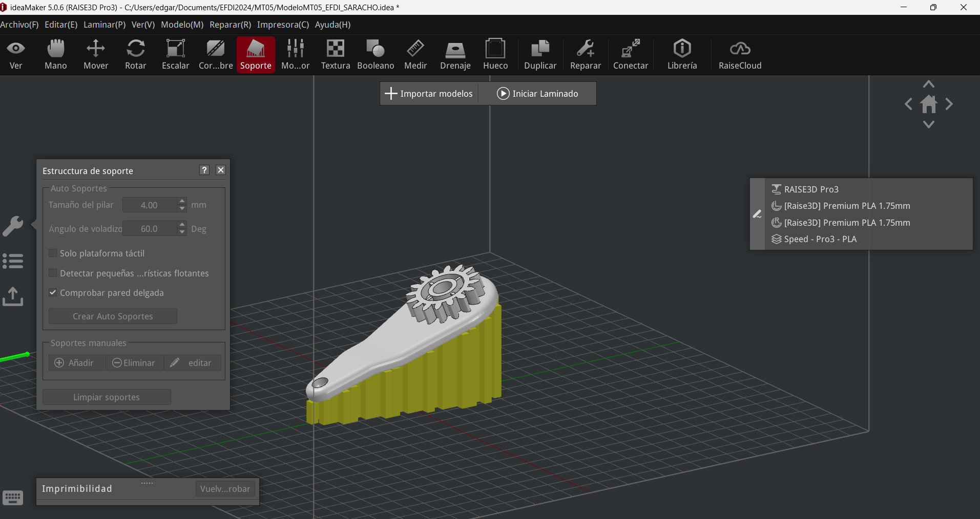The image size is (980, 519).
Task: Open the Ver(V) menu
Action: pos(143,25)
